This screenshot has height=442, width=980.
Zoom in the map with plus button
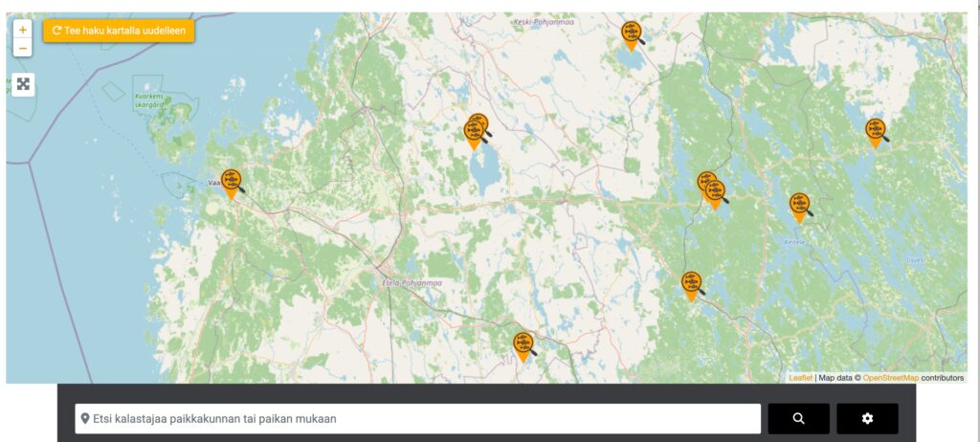pyautogui.click(x=23, y=30)
